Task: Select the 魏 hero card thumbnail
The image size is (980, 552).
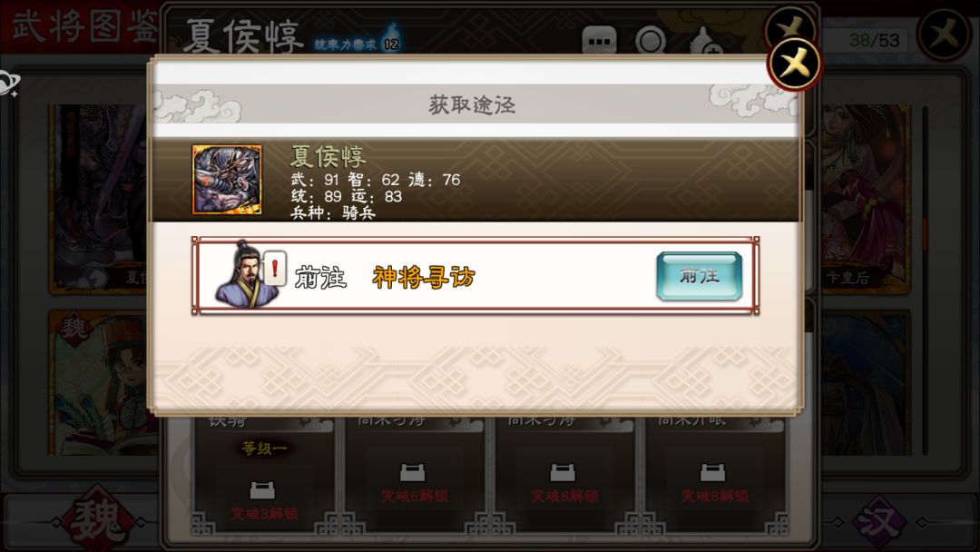Action: click(98, 382)
